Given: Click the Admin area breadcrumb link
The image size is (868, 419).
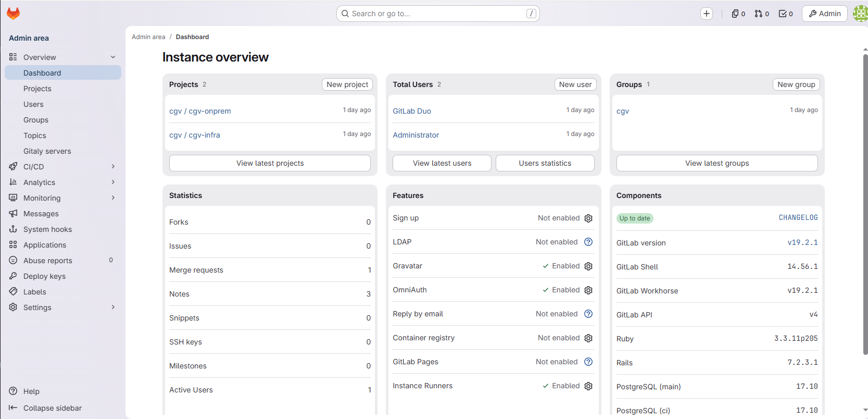Looking at the screenshot, I should pyautogui.click(x=148, y=37).
